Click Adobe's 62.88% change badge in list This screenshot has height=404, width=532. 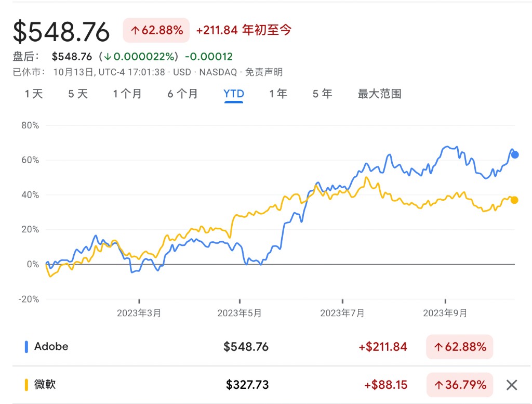(459, 347)
